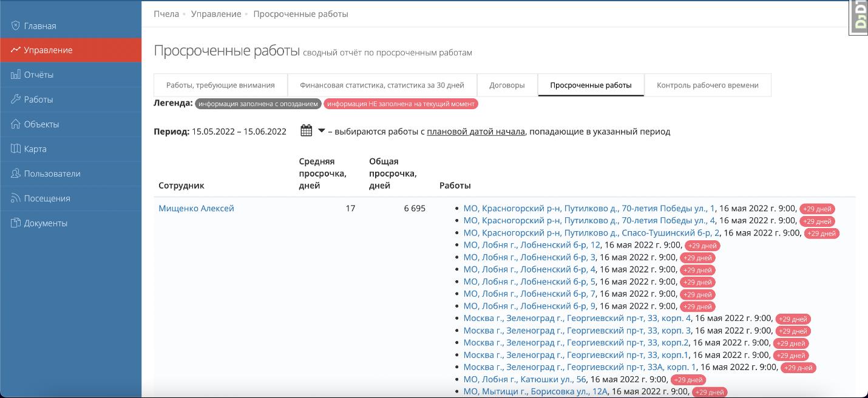Click the red legend badge информация НЕ заполнена
868x398 pixels.
401,104
